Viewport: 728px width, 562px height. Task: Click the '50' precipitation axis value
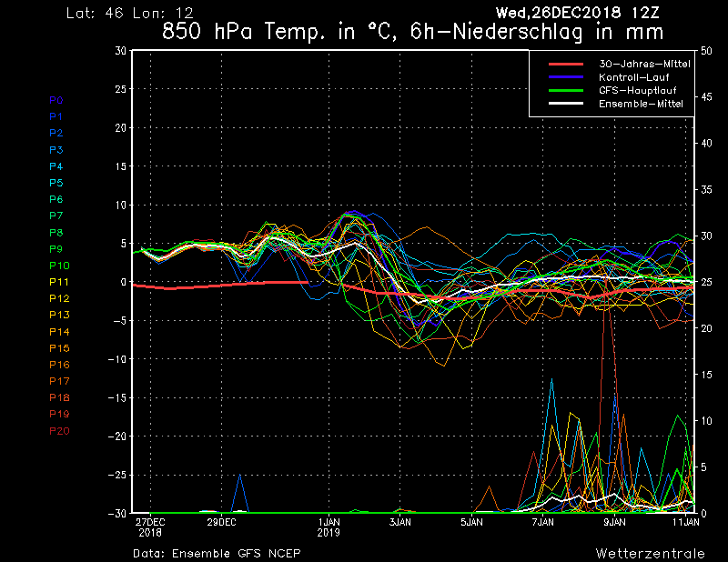click(x=706, y=51)
